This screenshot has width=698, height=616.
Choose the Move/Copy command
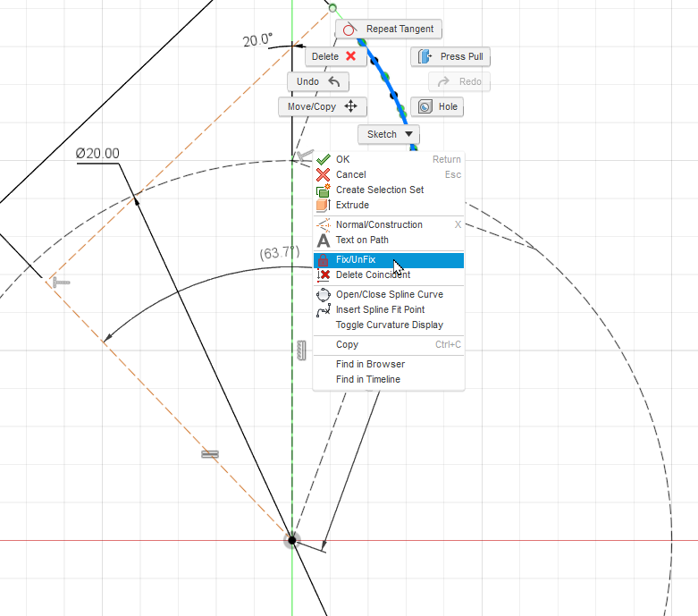[322, 106]
